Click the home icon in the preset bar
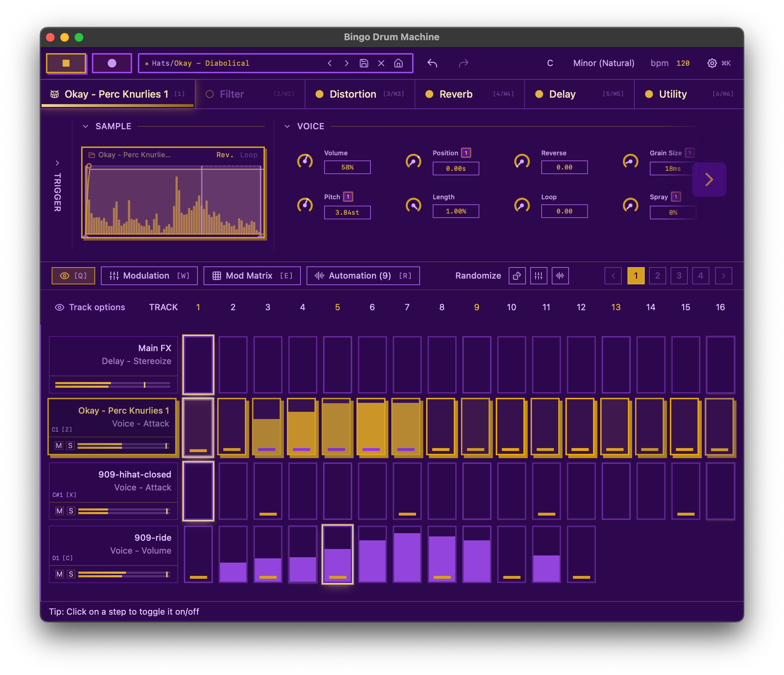Image resolution: width=784 pixels, height=675 pixels. pyautogui.click(x=398, y=63)
